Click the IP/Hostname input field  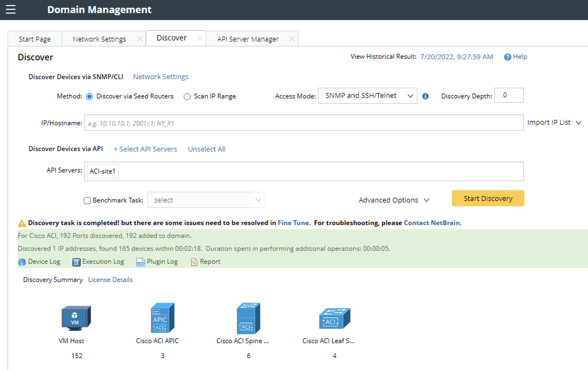click(303, 123)
